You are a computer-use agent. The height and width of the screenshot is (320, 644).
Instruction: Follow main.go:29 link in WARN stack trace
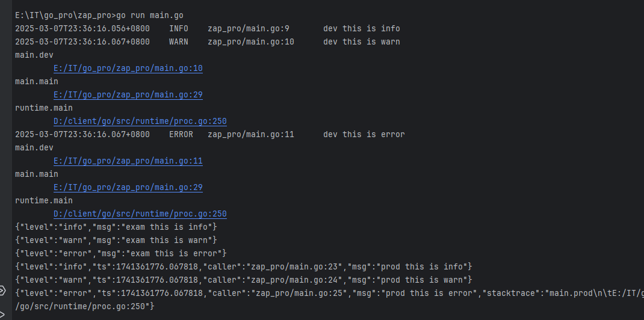coord(128,95)
